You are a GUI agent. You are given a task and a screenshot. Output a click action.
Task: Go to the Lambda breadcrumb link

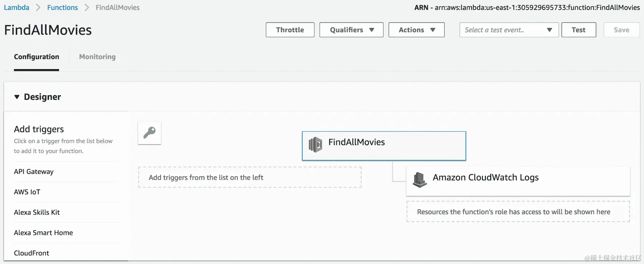pos(16,8)
